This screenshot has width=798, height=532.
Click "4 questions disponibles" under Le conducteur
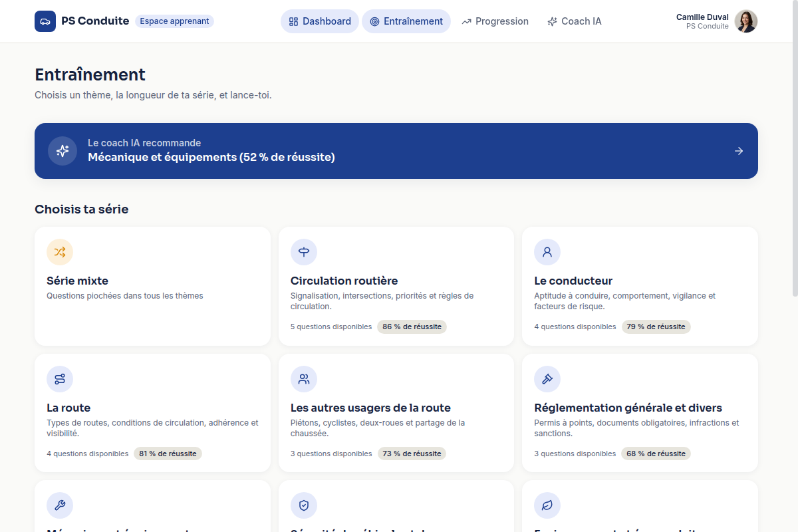point(575,327)
